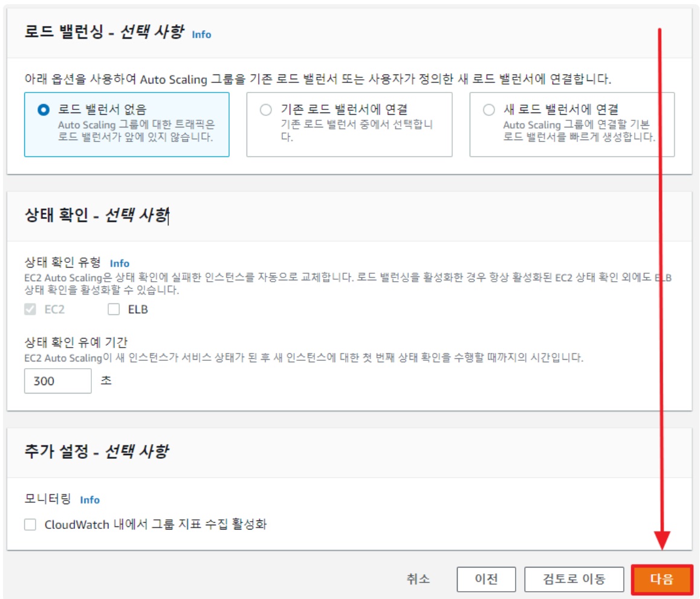Click the '초' unit label

(106, 380)
